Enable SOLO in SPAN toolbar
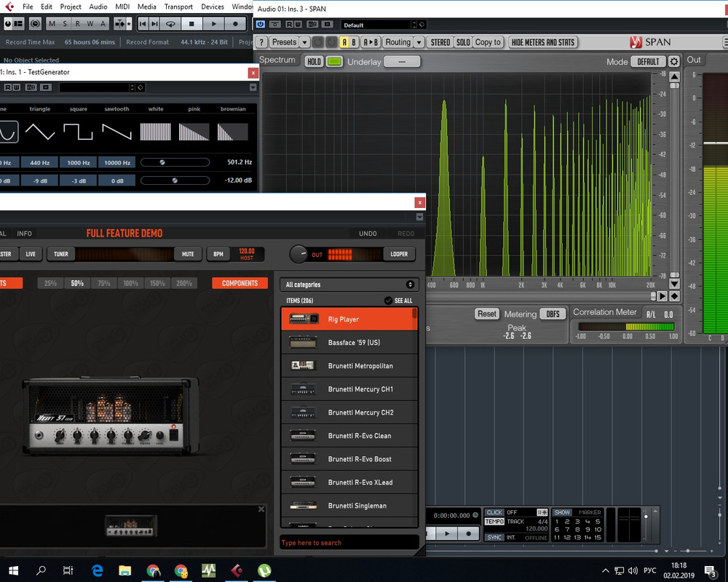The height and width of the screenshot is (582, 728). click(463, 42)
